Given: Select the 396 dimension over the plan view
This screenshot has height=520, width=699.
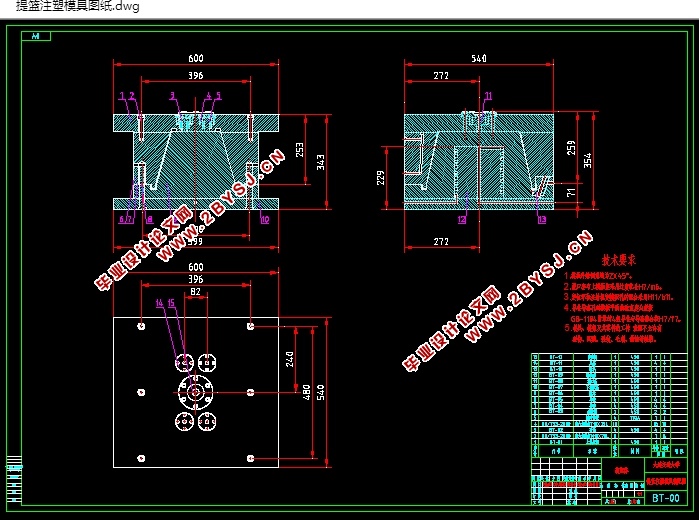Looking at the screenshot, I should click(x=196, y=279).
